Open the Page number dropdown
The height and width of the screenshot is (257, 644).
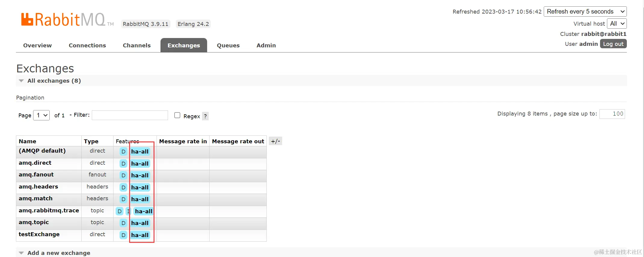point(42,115)
